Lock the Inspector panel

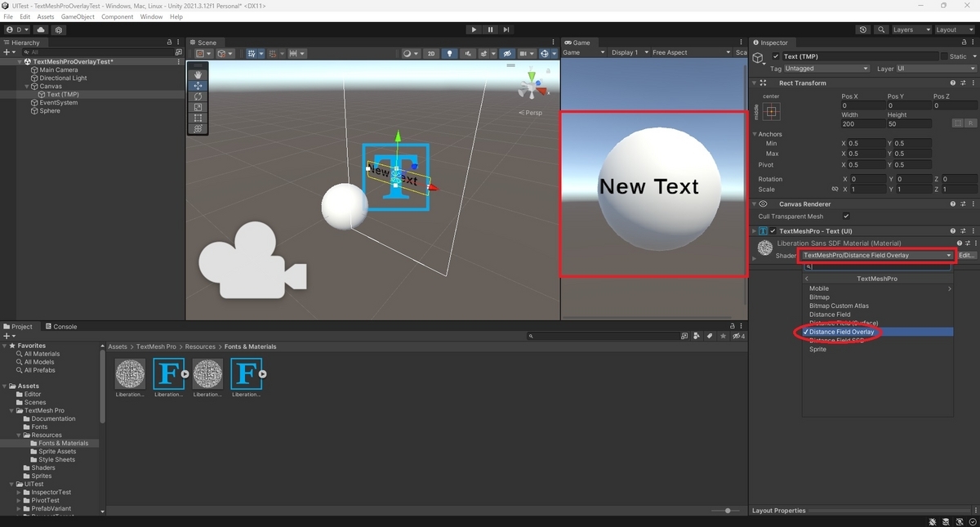pyautogui.click(x=963, y=42)
